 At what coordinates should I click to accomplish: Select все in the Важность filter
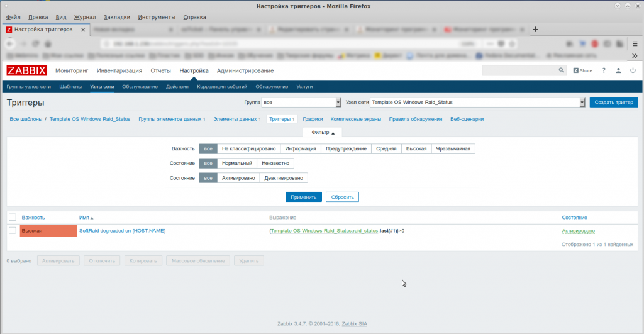(208, 148)
